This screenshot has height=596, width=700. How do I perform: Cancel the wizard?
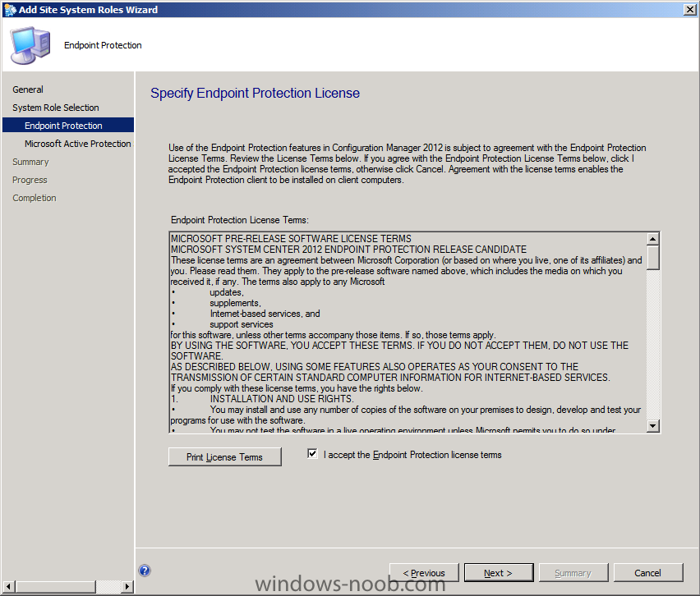(647, 573)
